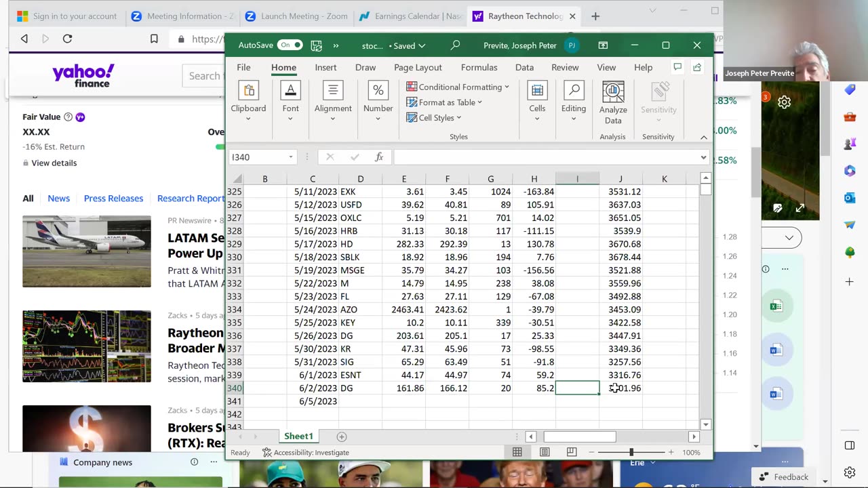Expand the Quick Access Toolbar overflow chevrons
This screenshot has width=868, height=488.
336,45
